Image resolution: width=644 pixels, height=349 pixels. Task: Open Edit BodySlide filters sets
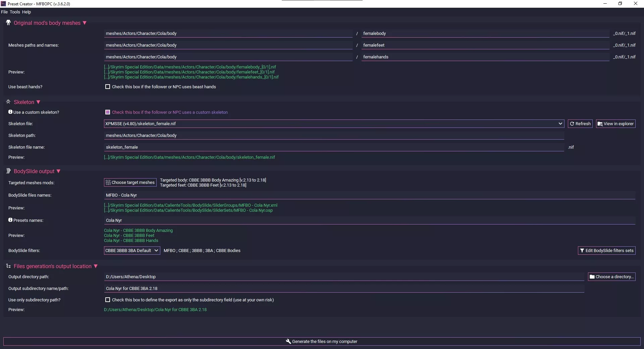[x=607, y=250]
